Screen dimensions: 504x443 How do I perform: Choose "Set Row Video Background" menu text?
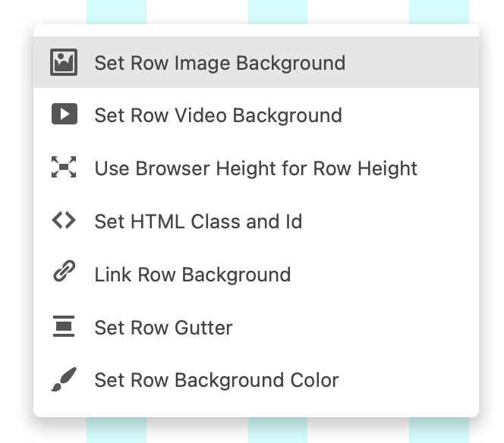tap(218, 115)
